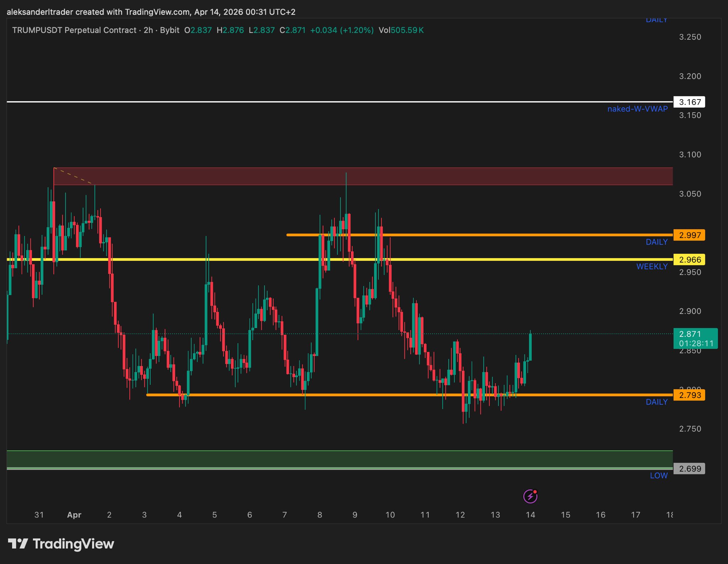
Task: Click the WEEKLY level label
Action: pos(652,267)
